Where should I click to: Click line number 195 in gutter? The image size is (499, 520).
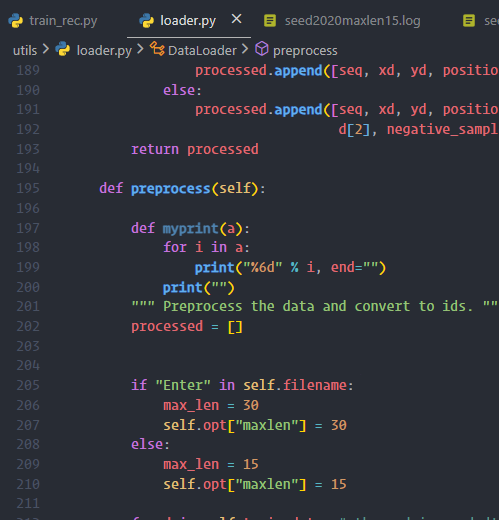tap(28, 188)
